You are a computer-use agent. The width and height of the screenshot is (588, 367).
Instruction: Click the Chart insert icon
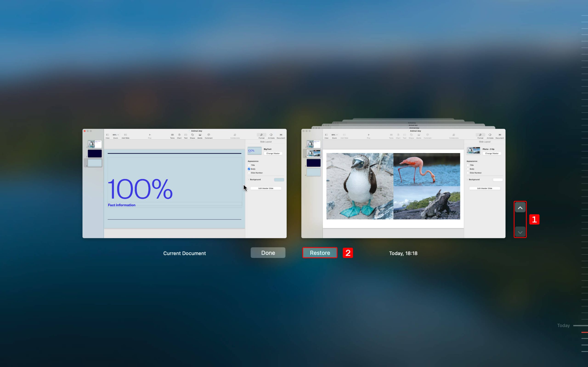coord(179,135)
